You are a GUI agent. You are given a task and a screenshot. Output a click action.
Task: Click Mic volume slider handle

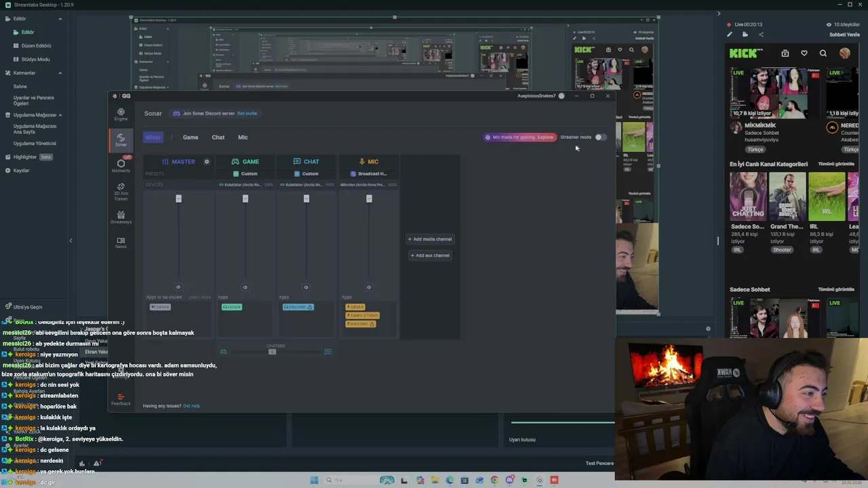369,199
